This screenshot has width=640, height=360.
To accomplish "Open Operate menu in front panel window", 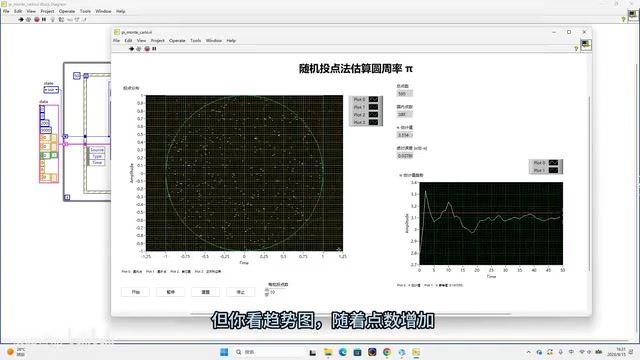I will (x=177, y=40).
